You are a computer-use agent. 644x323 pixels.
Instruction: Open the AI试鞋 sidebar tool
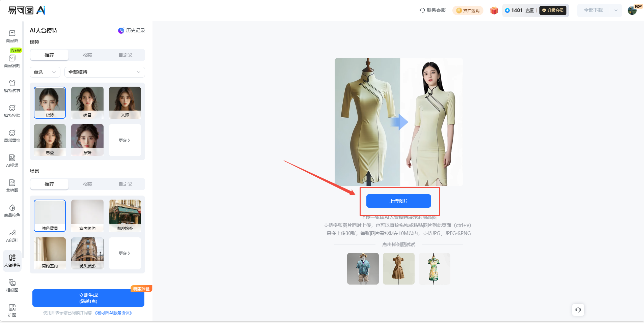coord(12,236)
